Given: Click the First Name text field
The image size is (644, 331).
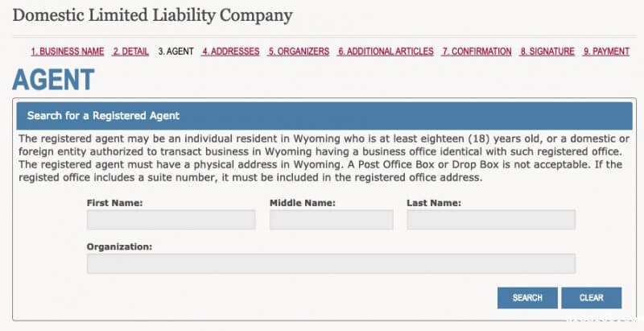Looking at the screenshot, I should 171,220.
